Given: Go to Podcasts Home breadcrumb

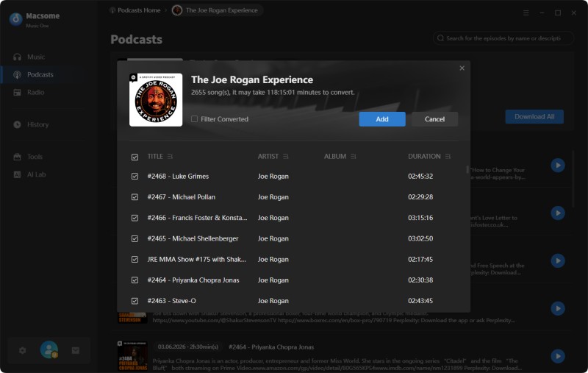Looking at the screenshot, I should coord(135,10).
